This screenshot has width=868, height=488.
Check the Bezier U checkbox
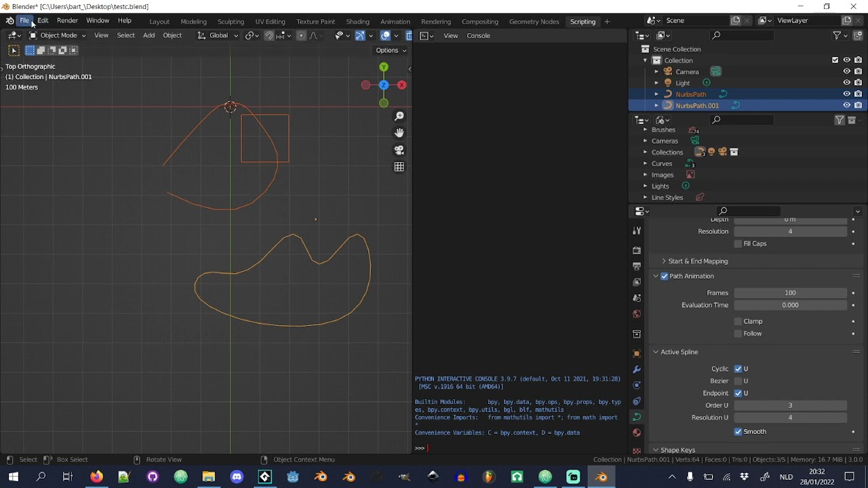coord(738,381)
